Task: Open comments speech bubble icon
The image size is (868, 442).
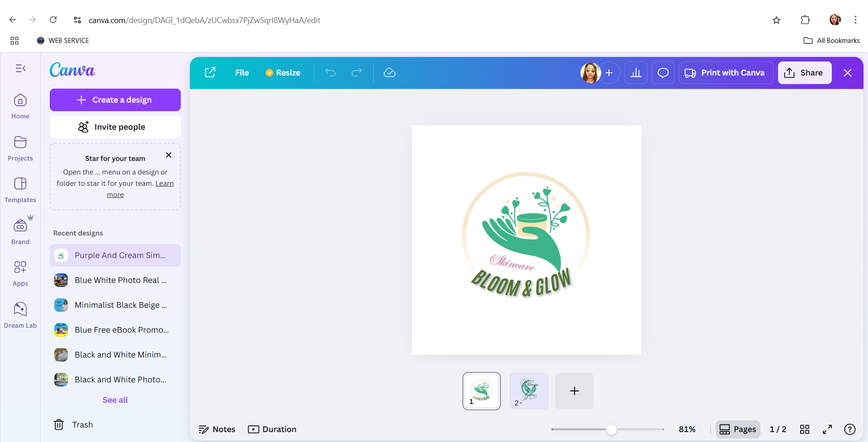Action: tap(663, 73)
